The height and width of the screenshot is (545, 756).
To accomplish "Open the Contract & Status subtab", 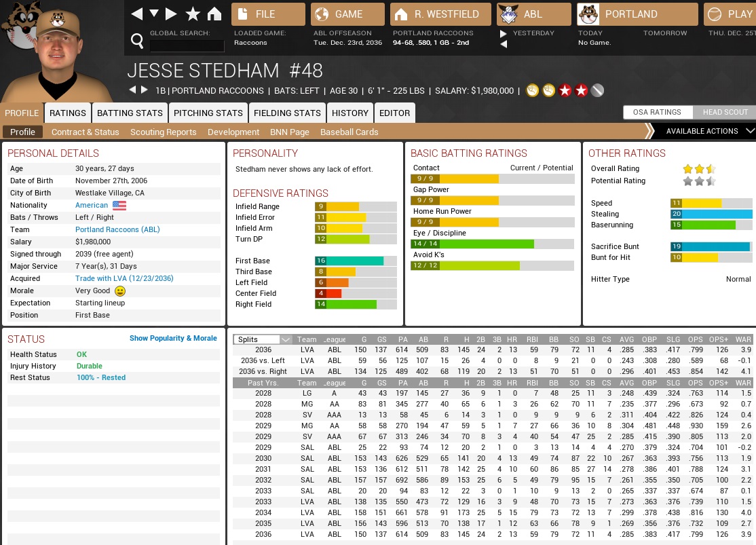I will click(85, 132).
